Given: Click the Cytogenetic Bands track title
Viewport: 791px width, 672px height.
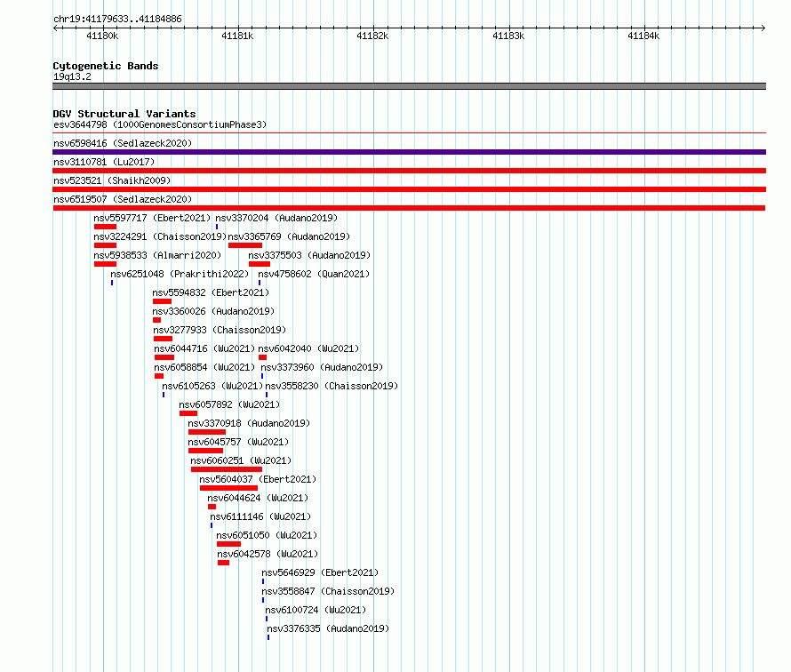Looking at the screenshot, I should click(x=106, y=66).
